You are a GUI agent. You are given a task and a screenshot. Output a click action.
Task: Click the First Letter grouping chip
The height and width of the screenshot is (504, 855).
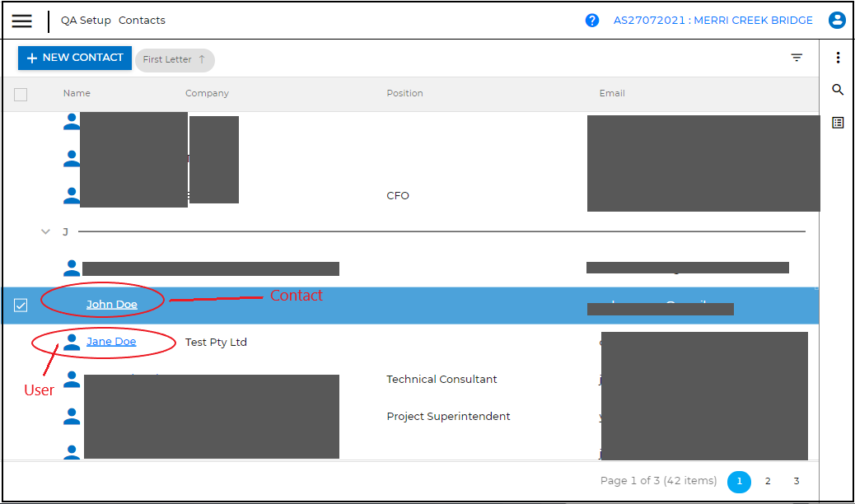click(x=174, y=60)
